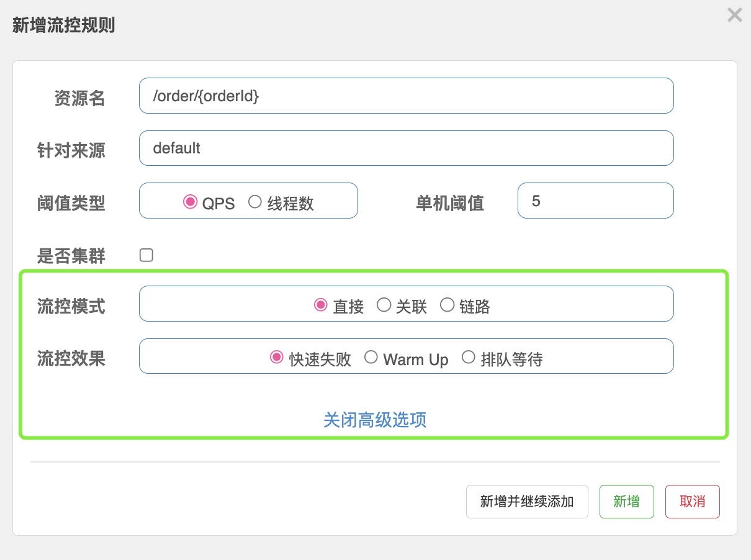Screen dimensions: 751x560
Task: Click the green 新增 button
Action: coord(627,502)
